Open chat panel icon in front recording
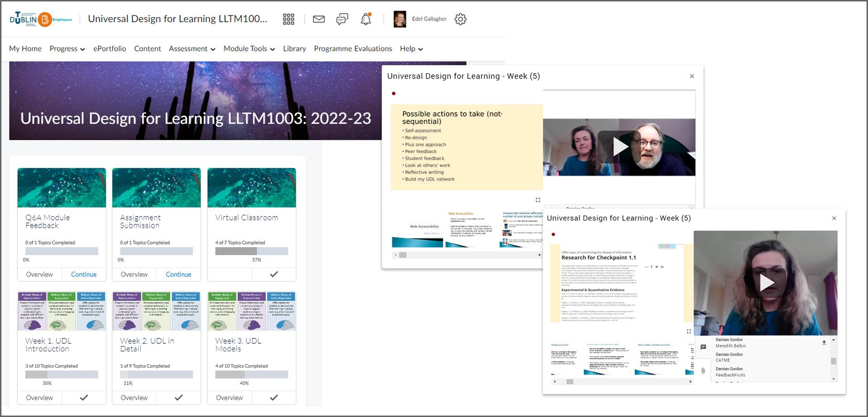 point(703,347)
